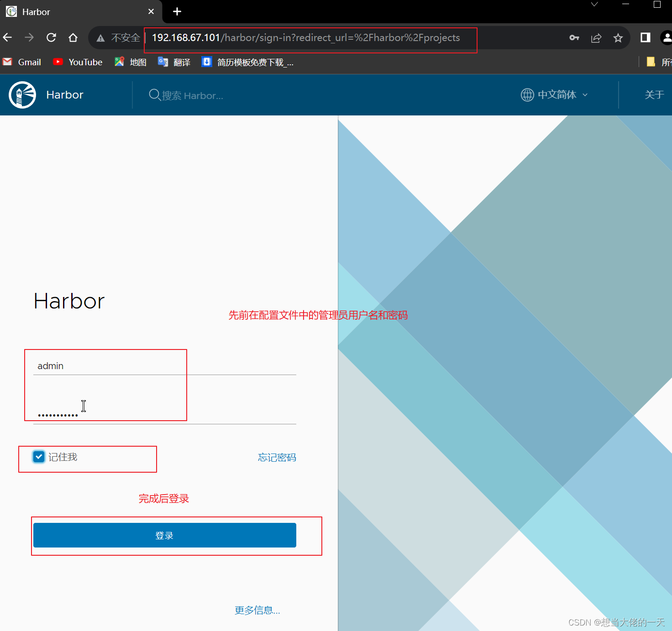
Task: Open tab search chevron in title bar
Action: point(594,5)
